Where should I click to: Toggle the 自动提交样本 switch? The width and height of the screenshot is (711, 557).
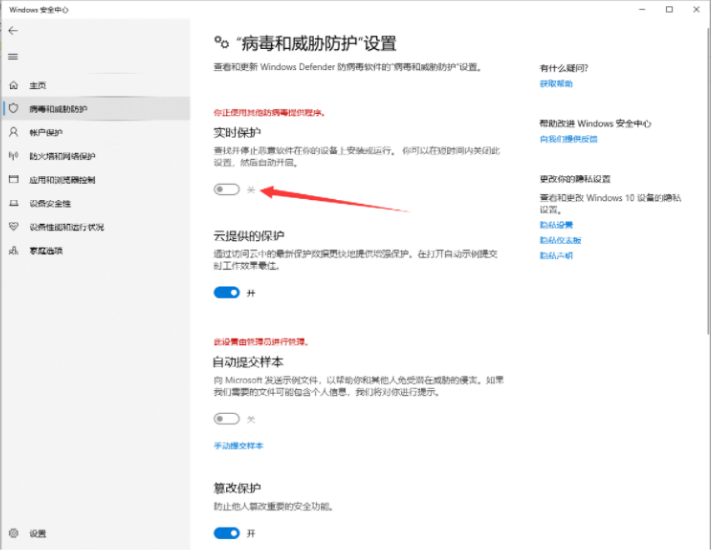click(227, 419)
